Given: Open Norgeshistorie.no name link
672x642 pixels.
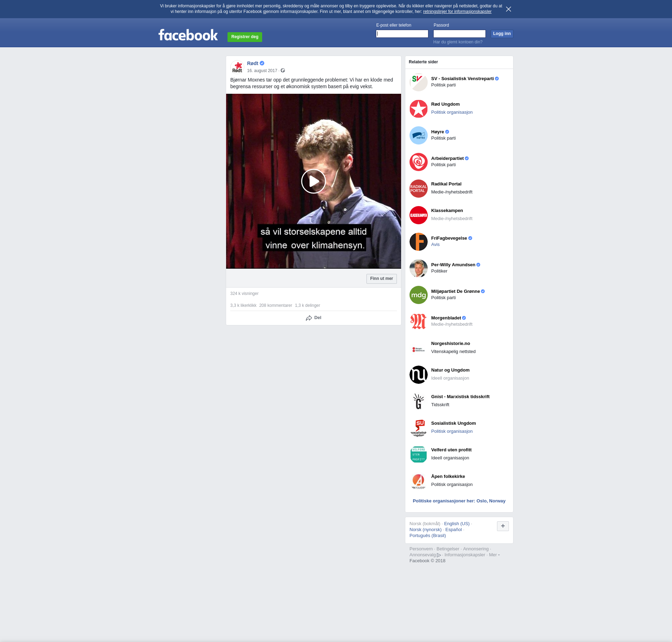Looking at the screenshot, I should [x=450, y=344].
